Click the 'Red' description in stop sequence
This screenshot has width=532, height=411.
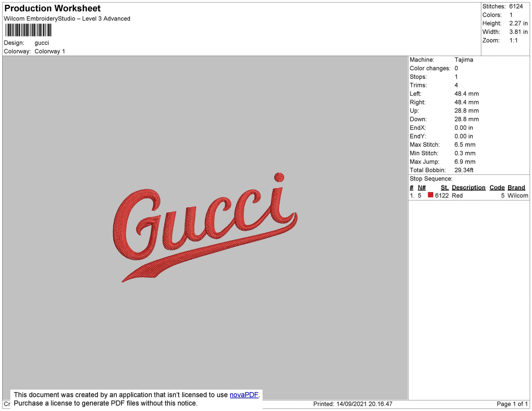click(x=457, y=196)
